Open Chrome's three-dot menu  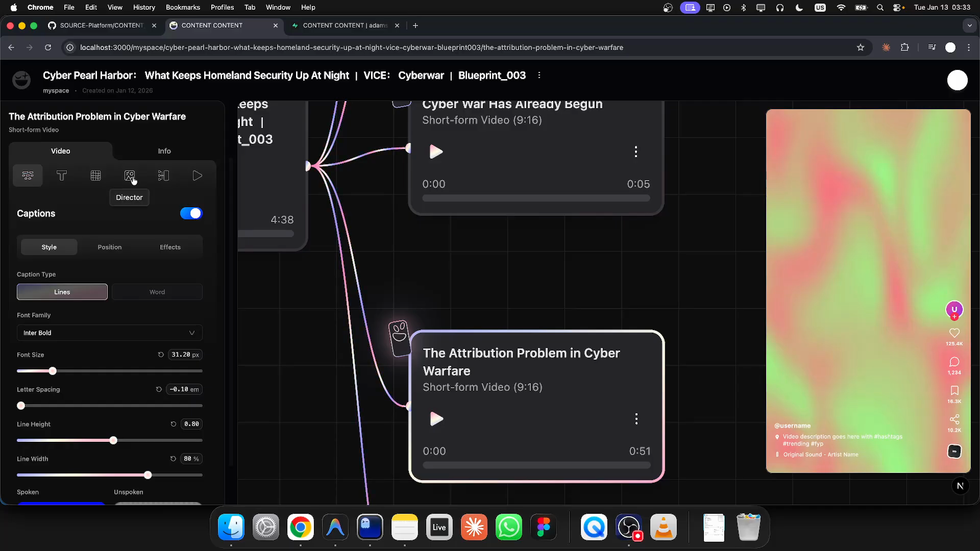969,47
